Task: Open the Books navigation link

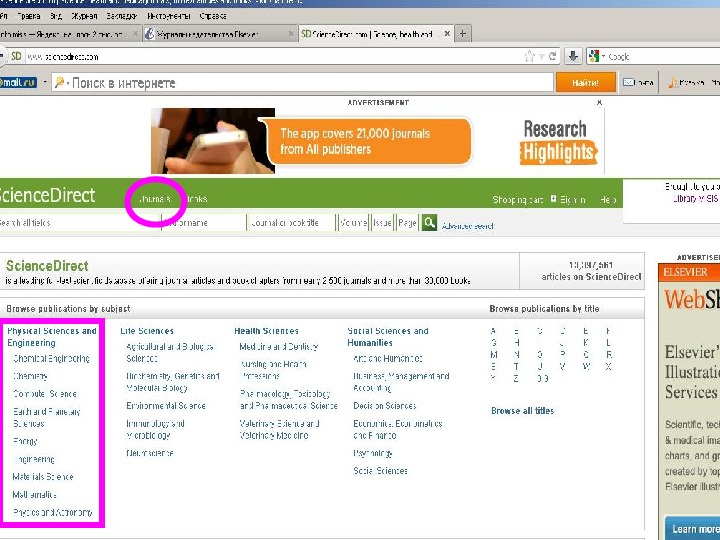Action: 197,199
